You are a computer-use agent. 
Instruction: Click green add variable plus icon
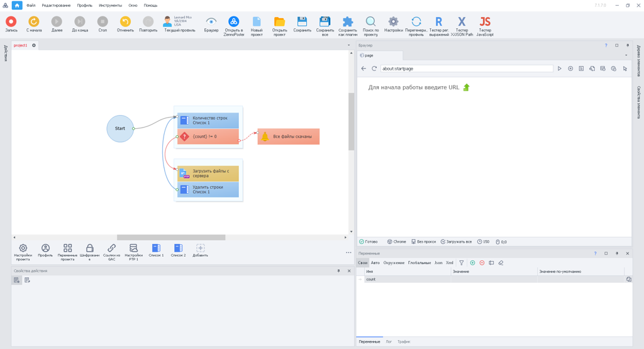tap(472, 263)
